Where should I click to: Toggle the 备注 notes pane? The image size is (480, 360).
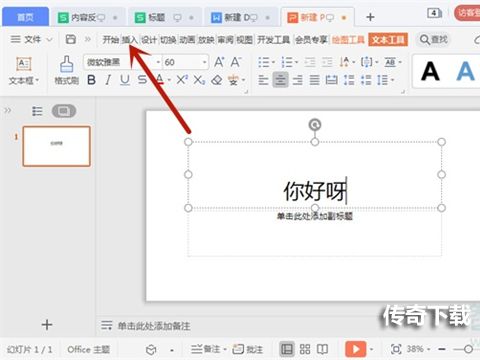208,349
